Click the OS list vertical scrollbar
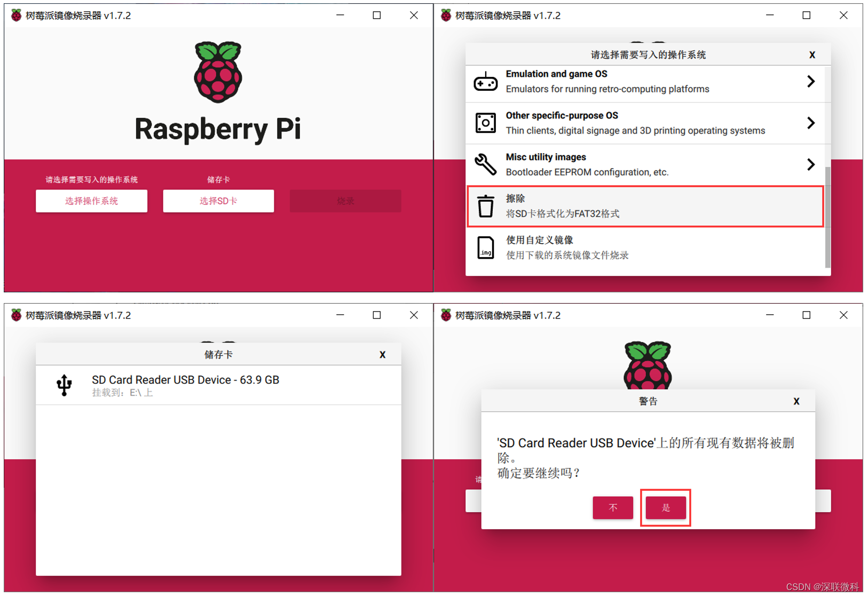868x597 pixels. click(x=827, y=218)
